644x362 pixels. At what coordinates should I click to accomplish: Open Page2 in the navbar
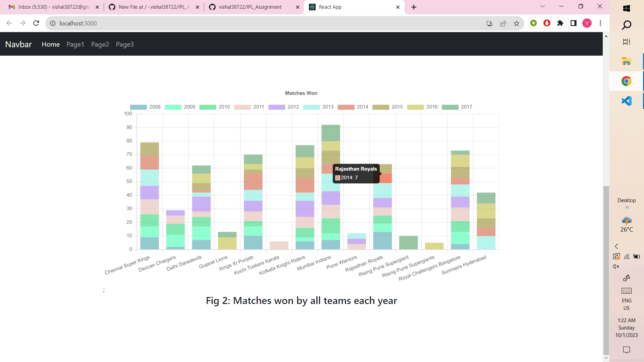tap(100, 44)
